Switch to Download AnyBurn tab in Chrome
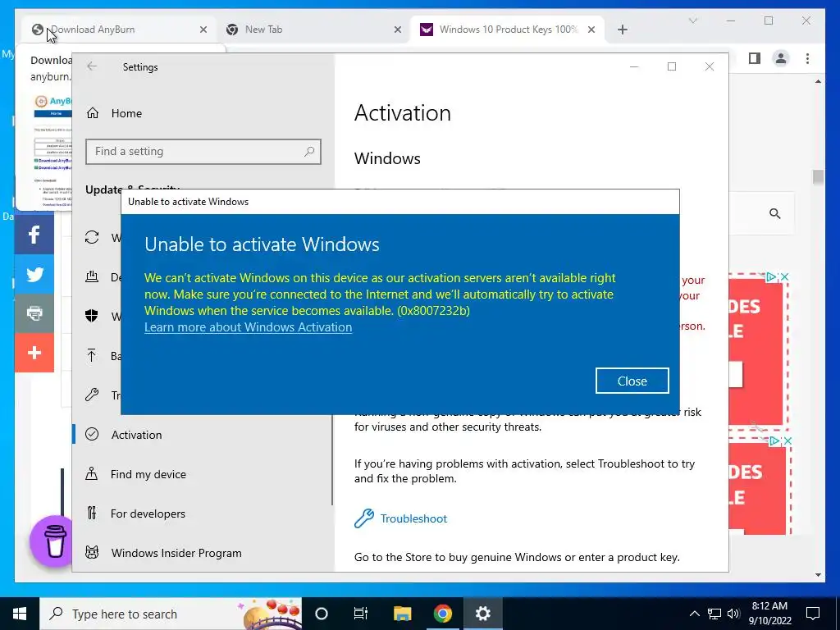 point(120,30)
